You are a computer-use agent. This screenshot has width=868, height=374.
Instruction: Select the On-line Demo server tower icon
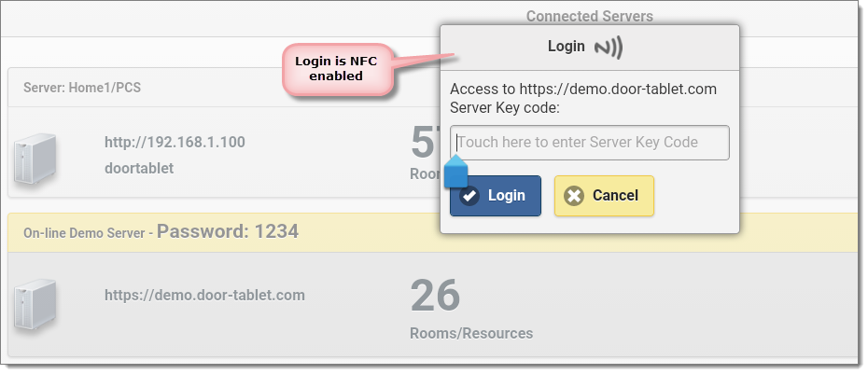[x=35, y=306]
